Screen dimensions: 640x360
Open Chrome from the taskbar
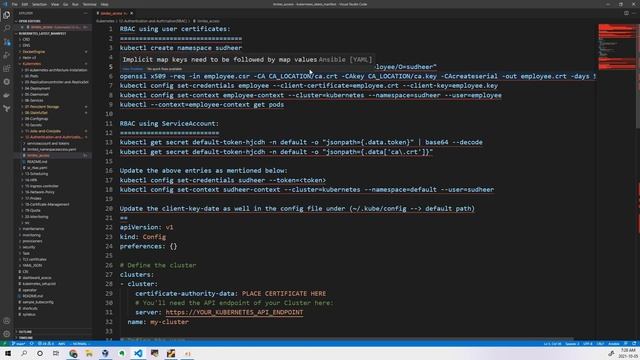pos(73,353)
